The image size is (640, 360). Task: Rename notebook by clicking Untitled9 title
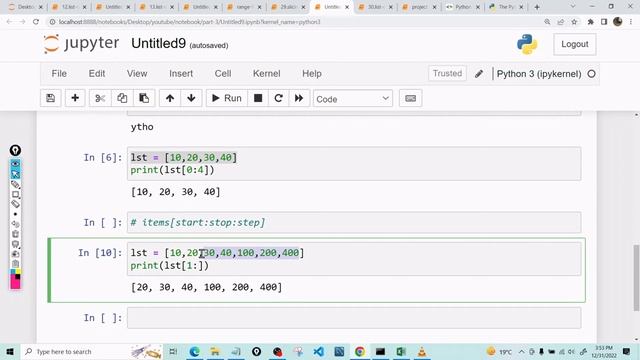click(158, 43)
